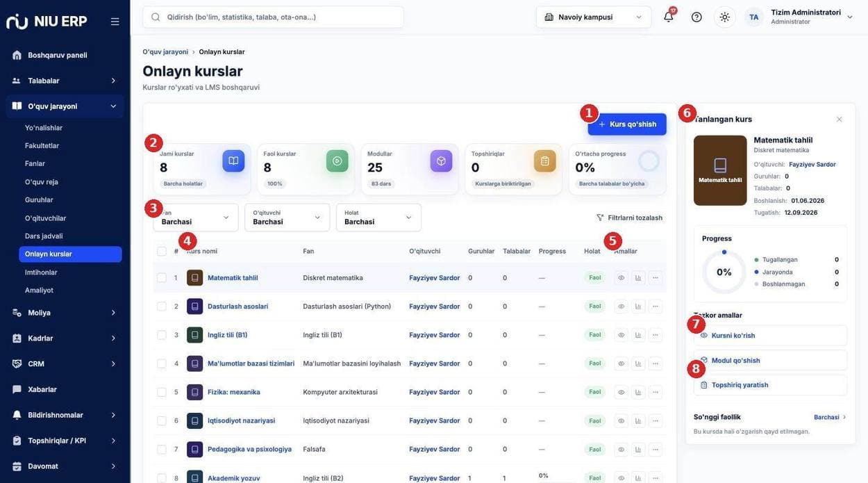Click the Kurs qo'shish button

click(x=627, y=124)
